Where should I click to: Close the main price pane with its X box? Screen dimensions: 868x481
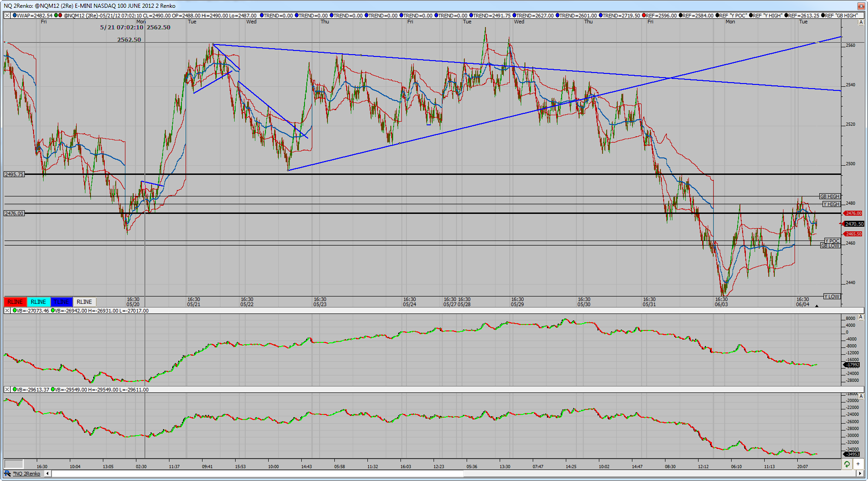point(7,15)
